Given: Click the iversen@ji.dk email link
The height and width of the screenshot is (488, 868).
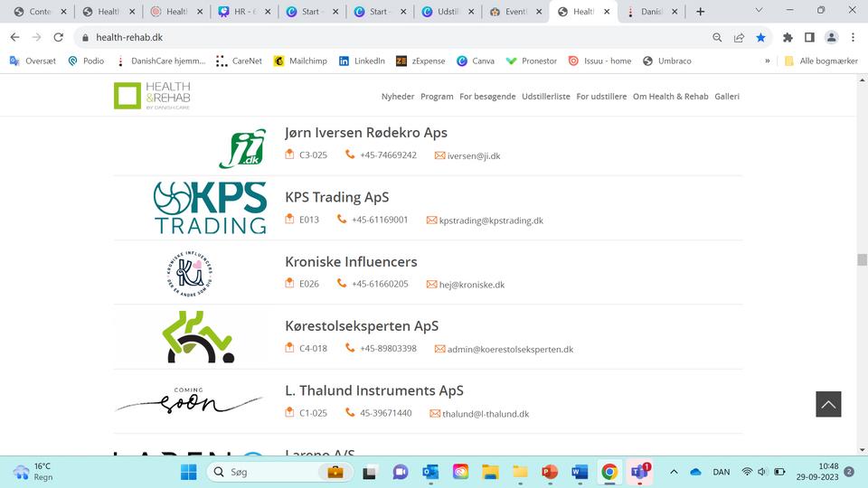Looking at the screenshot, I should pos(473,156).
